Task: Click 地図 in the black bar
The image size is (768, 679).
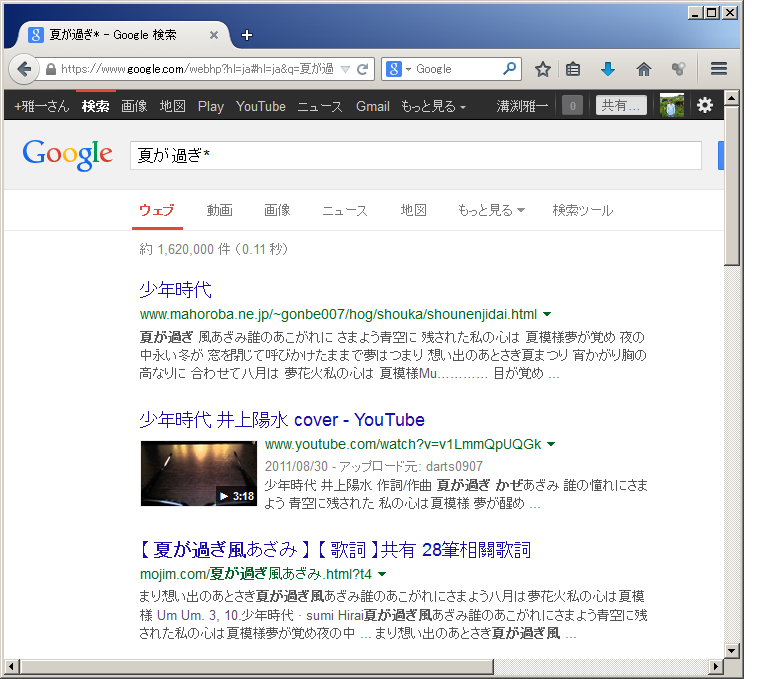Action: (x=172, y=106)
